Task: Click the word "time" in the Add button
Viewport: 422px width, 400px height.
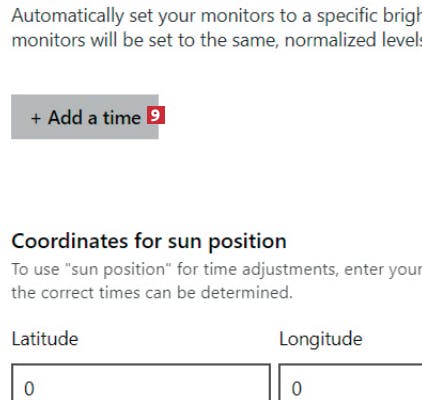Action: (122, 118)
